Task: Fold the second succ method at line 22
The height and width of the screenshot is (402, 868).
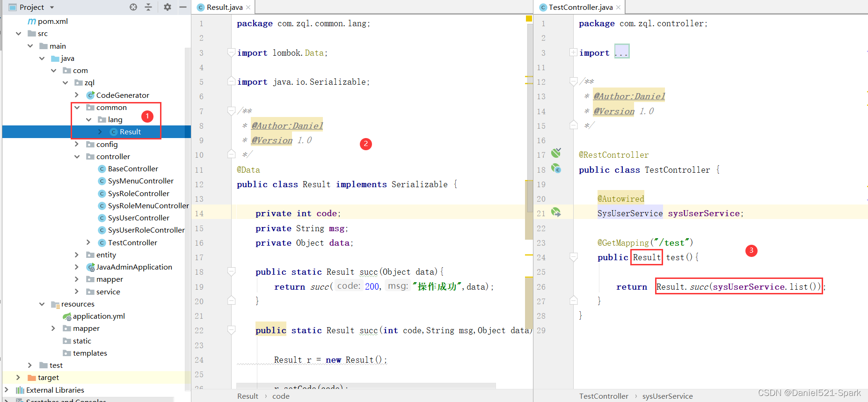Action: (x=231, y=330)
